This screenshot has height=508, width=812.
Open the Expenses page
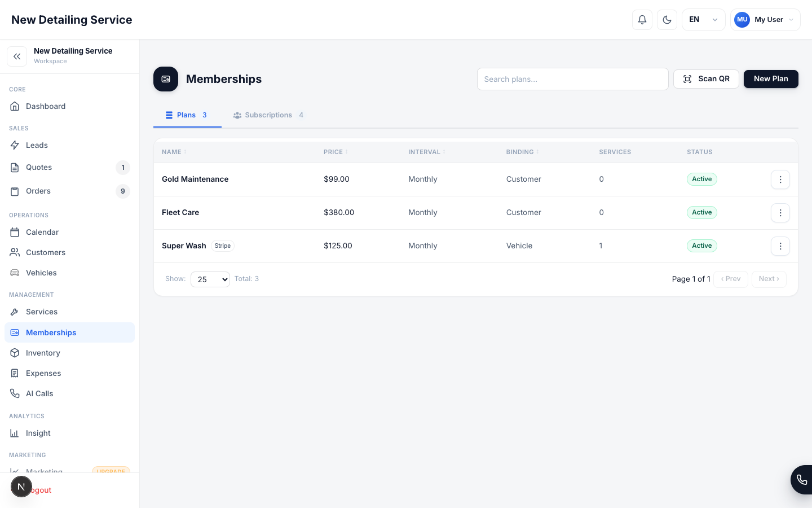(x=69, y=373)
